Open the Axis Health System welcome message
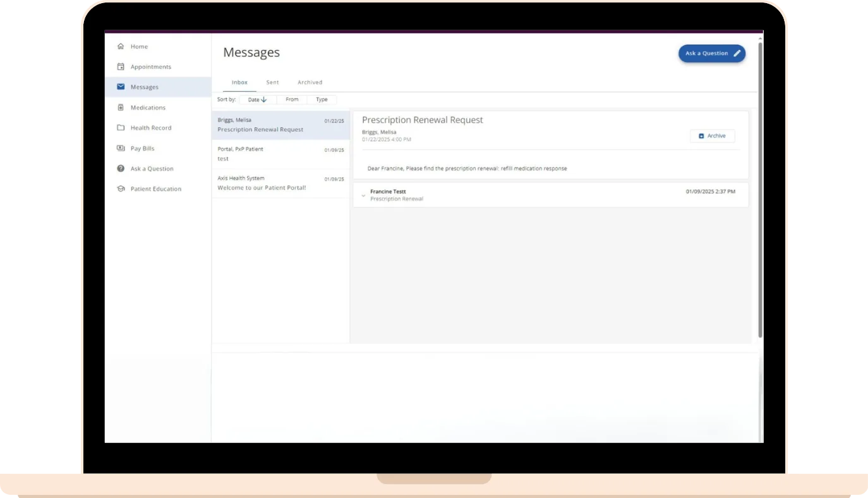The width and height of the screenshot is (868, 498). coord(280,183)
